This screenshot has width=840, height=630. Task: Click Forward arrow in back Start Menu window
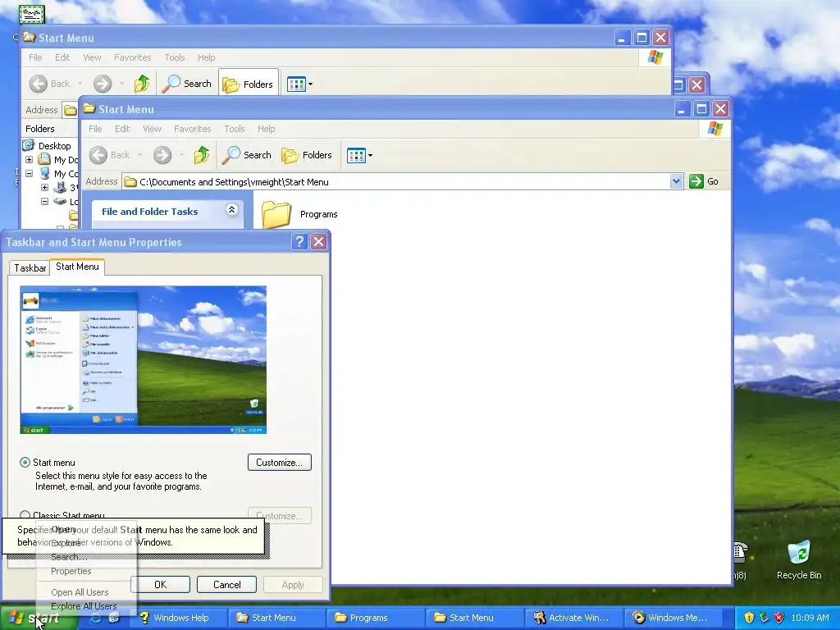(103, 84)
